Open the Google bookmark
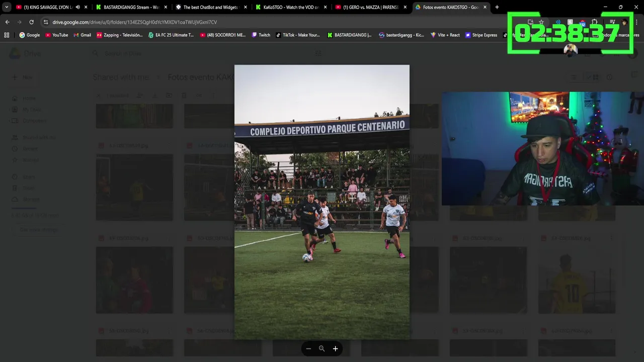644x362 pixels. coord(30,35)
